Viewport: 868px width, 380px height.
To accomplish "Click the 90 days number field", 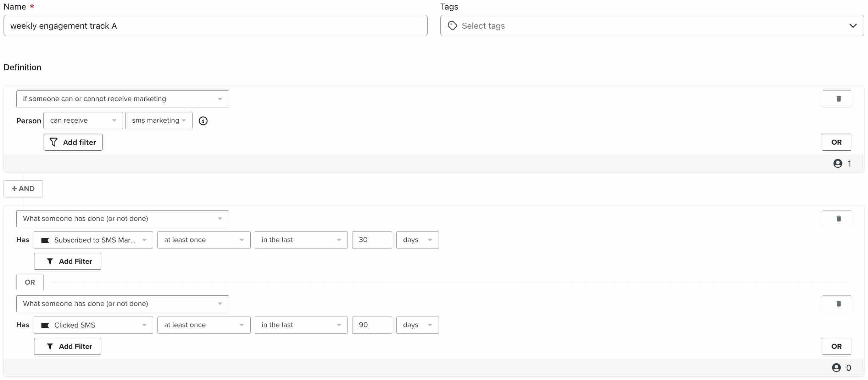I will tap(372, 325).
